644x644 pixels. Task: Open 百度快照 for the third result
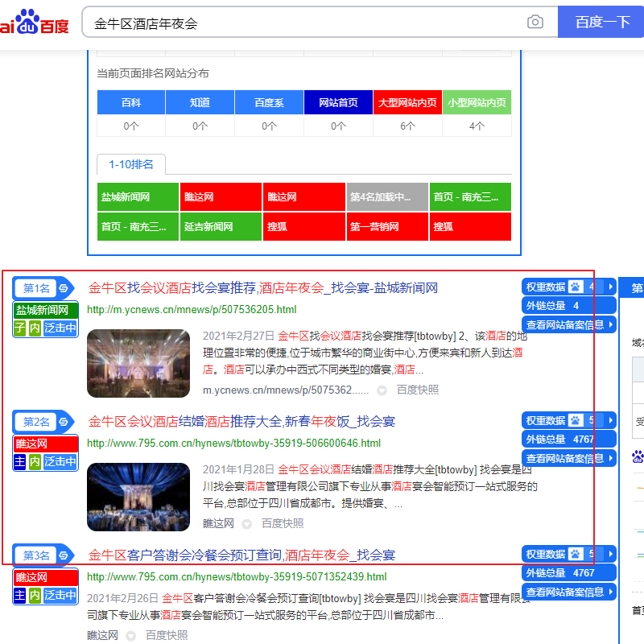167,635
